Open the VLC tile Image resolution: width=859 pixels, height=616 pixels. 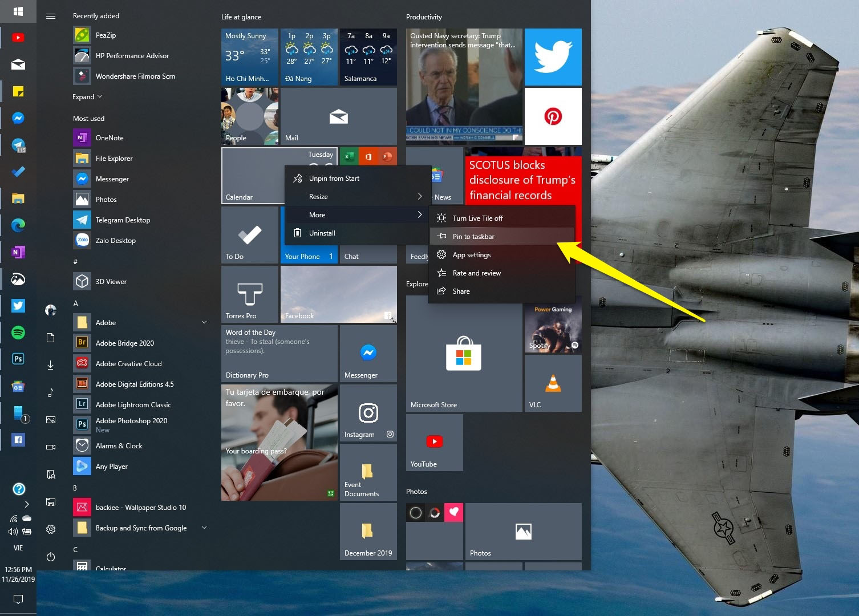point(553,383)
